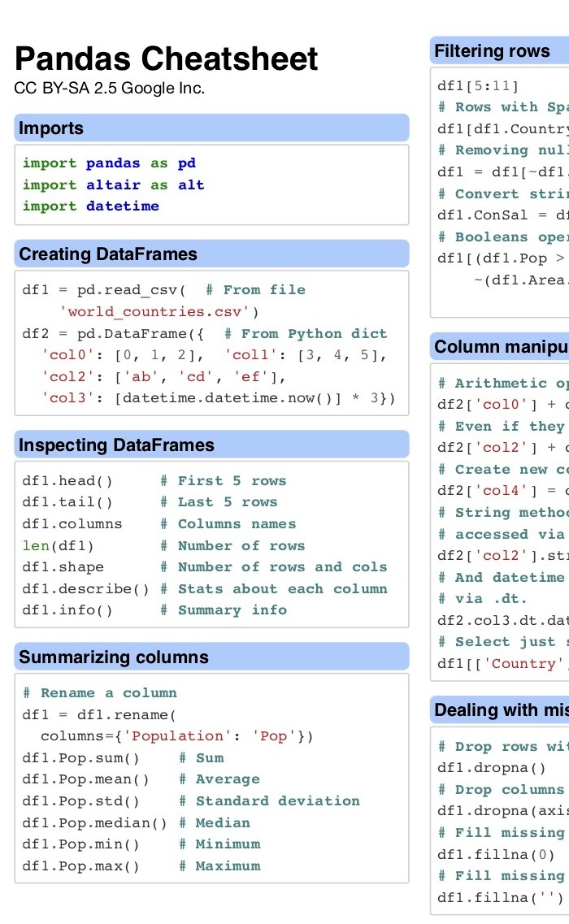Click the 'df1.shape' code line
The image size is (569, 924).
pos(63,567)
